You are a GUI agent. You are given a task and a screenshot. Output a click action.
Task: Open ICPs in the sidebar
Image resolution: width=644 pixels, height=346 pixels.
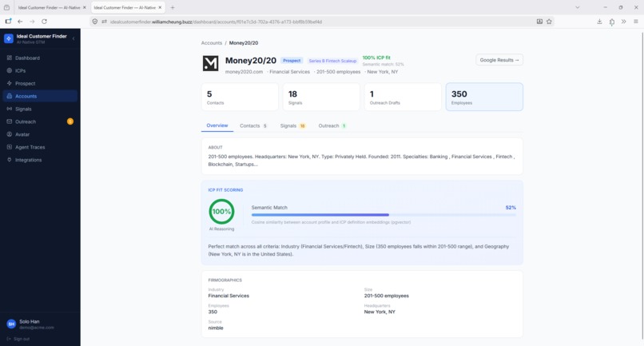tap(40, 70)
